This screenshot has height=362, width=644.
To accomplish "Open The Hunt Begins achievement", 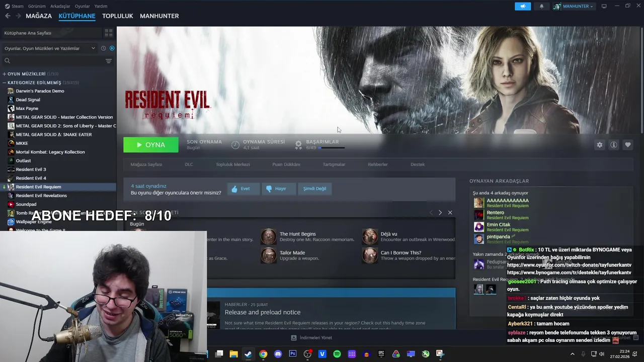I will pos(308,236).
